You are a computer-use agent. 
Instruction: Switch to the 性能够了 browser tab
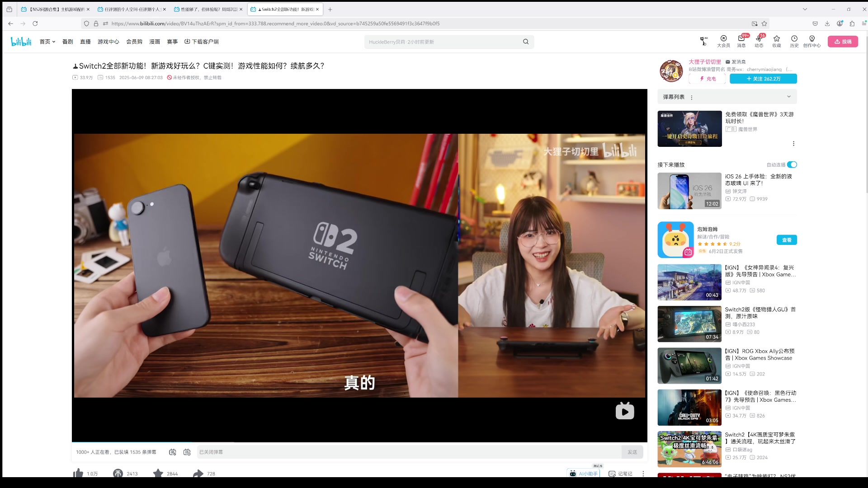tap(208, 9)
